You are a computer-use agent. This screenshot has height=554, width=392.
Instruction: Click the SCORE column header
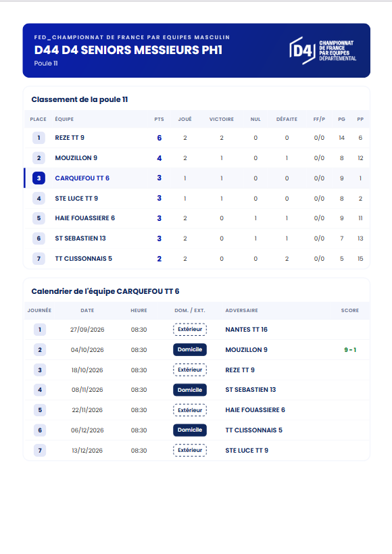350,311
